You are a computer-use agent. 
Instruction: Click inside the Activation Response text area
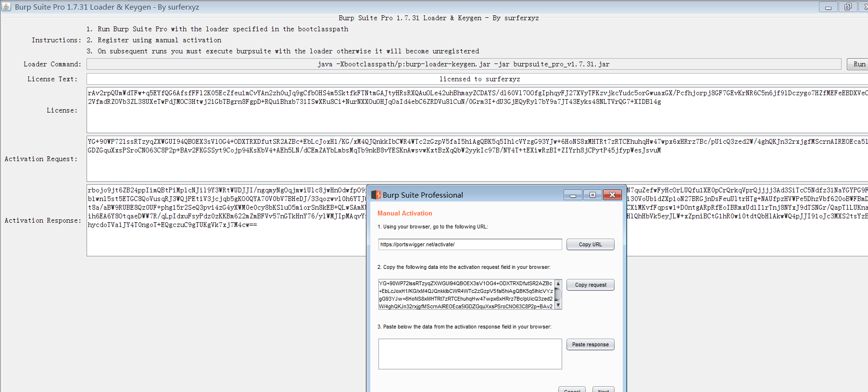(226, 220)
